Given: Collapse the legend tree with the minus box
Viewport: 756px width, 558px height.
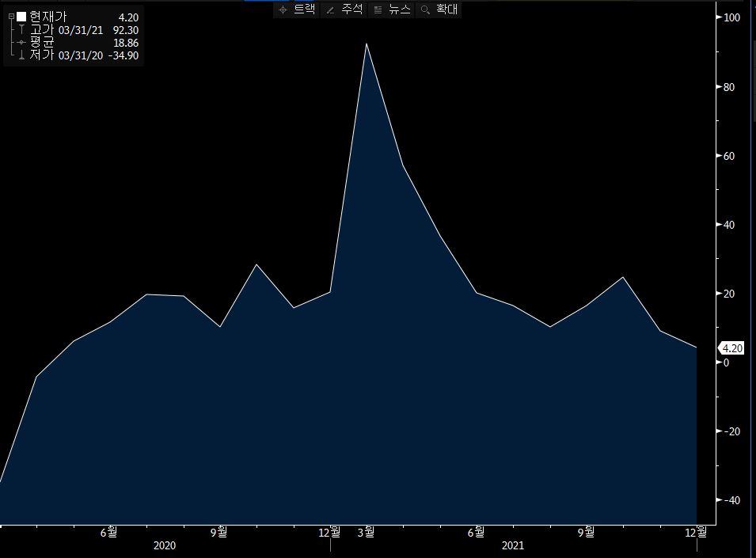Looking at the screenshot, I should [10, 17].
